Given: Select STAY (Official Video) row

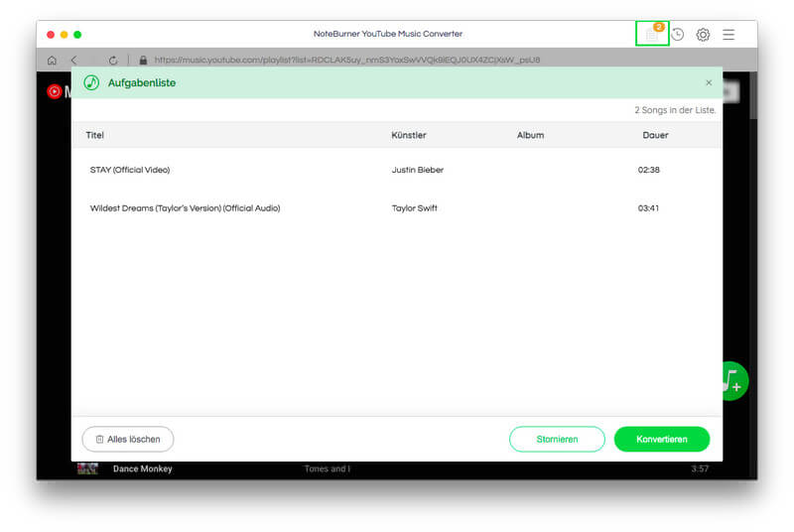Looking at the screenshot, I should click(397, 170).
